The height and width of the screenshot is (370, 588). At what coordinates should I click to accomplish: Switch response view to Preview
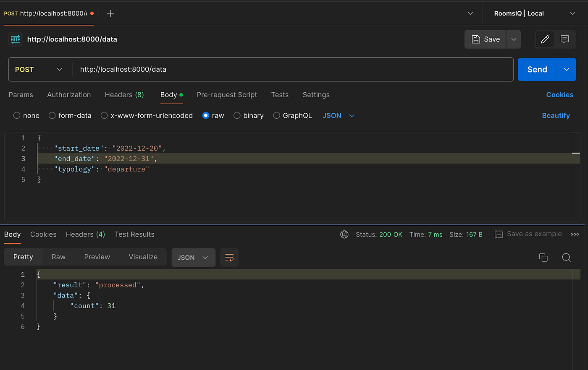tap(97, 257)
